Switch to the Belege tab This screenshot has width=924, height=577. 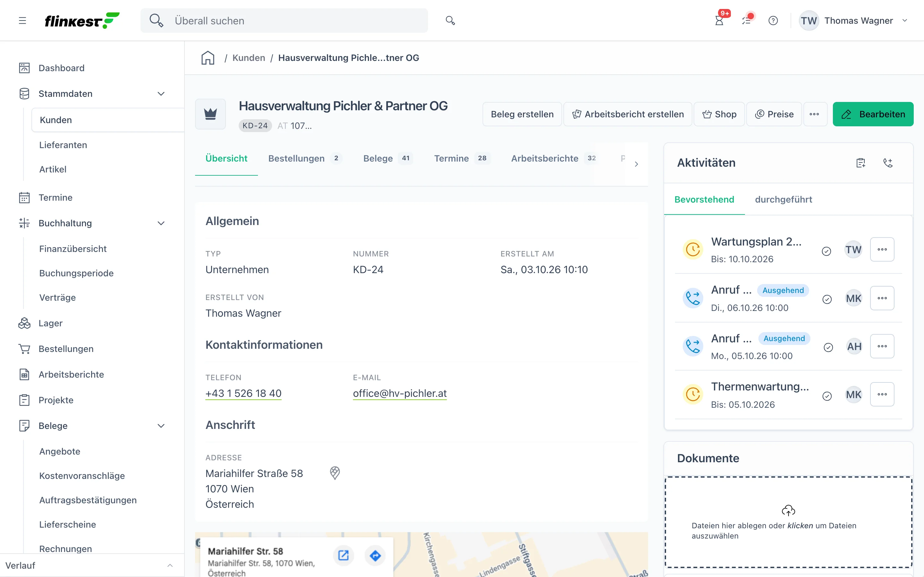pos(388,158)
